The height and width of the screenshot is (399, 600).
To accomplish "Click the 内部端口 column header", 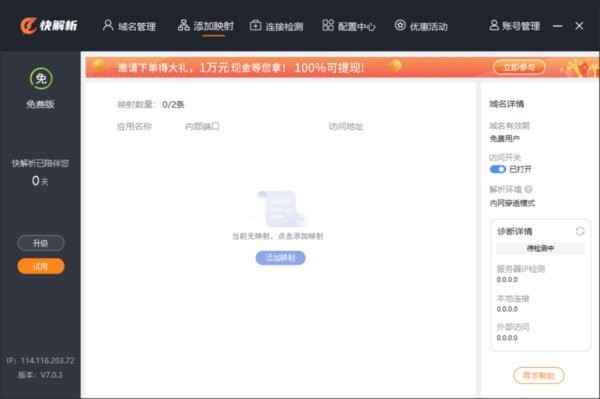I will click(202, 126).
